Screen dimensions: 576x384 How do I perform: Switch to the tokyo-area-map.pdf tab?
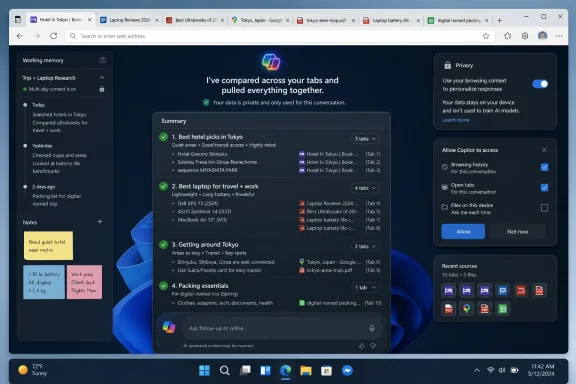click(326, 20)
